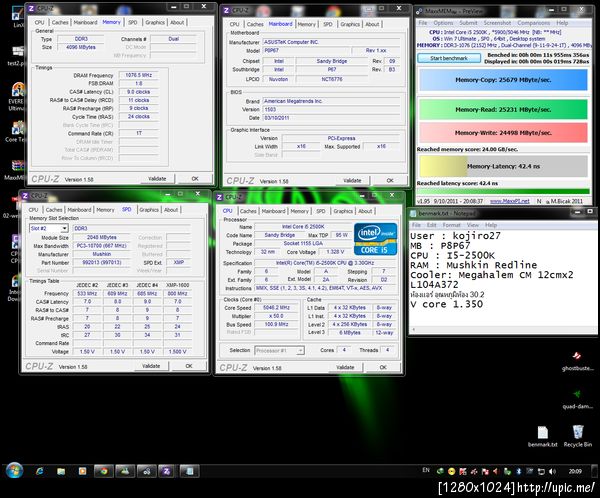Select the benmark.txt desktop file icon
The width and height of the screenshot is (600, 498).
pyautogui.click(x=543, y=436)
